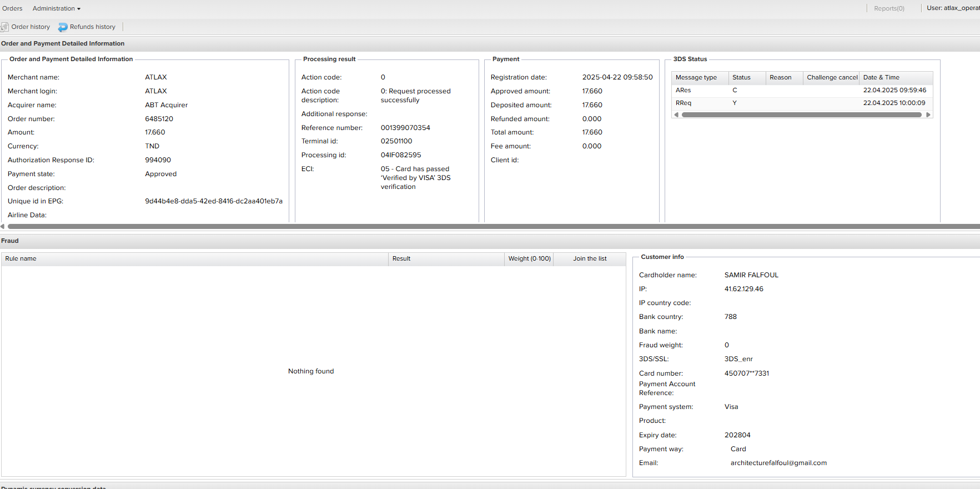Click the Order history document icon

(5, 27)
